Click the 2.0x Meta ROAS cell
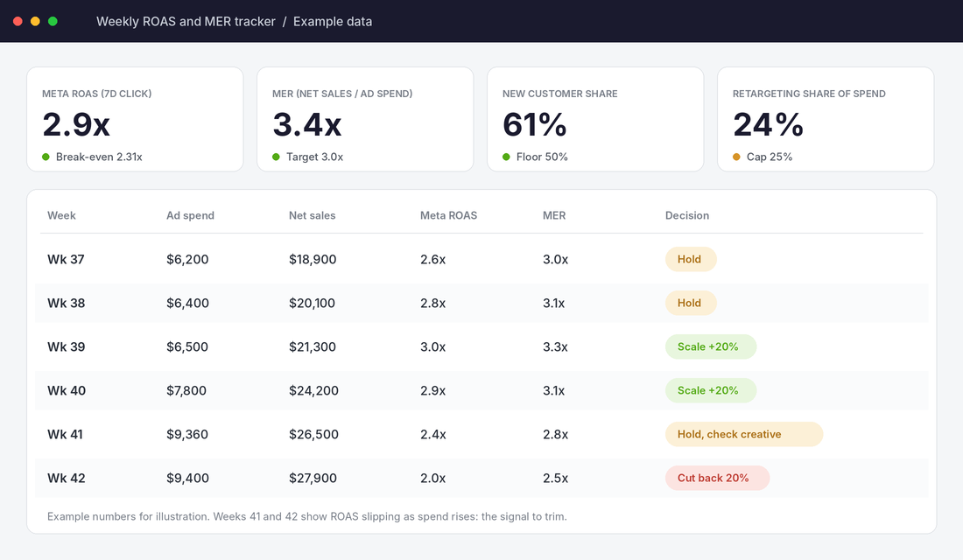This screenshot has height=560, width=963. (433, 479)
